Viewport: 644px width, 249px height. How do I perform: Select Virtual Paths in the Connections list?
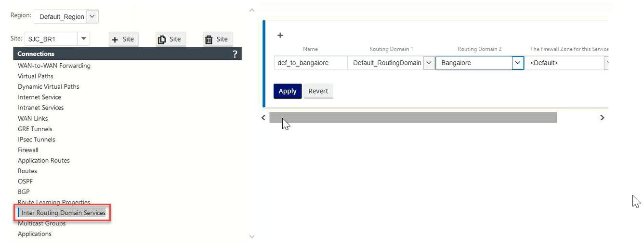tap(36, 76)
